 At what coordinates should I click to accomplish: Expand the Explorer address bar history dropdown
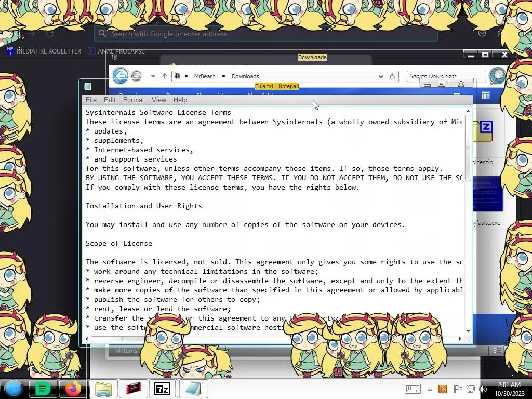(x=381, y=77)
